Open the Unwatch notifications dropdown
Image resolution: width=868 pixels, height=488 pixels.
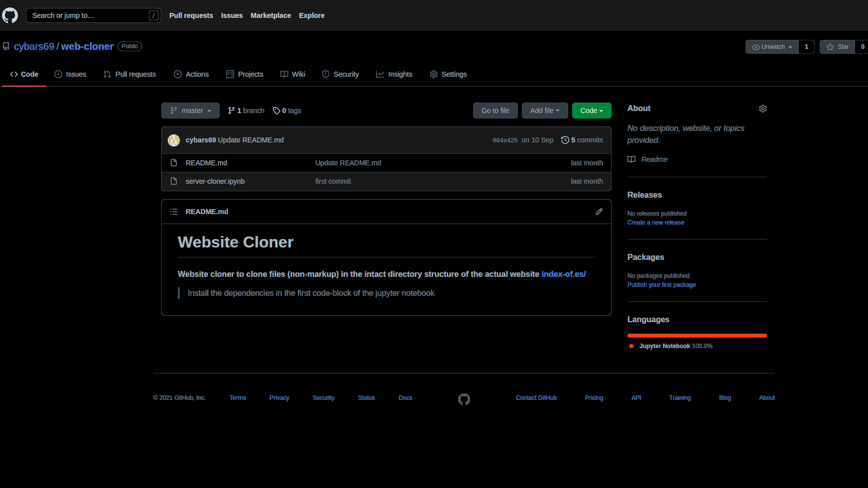pos(772,47)
